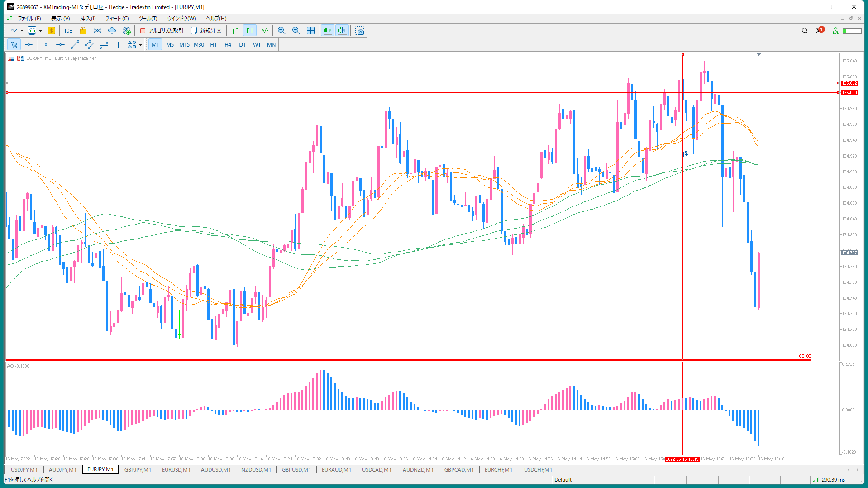
Task: Open the chart templates monitor icon
Action: 32,31
